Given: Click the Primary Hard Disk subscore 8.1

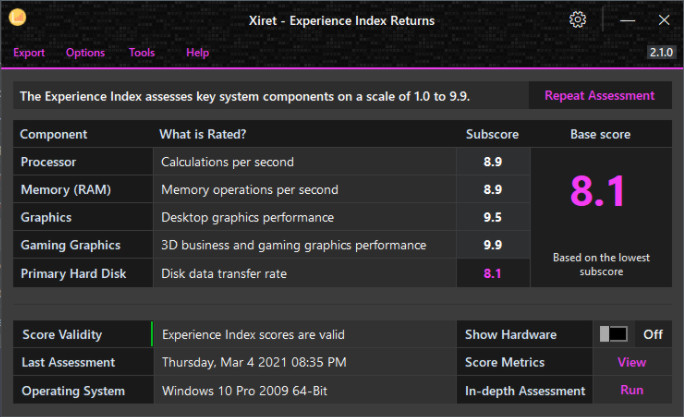Looking at the screenshot, I should click(492, 273).
